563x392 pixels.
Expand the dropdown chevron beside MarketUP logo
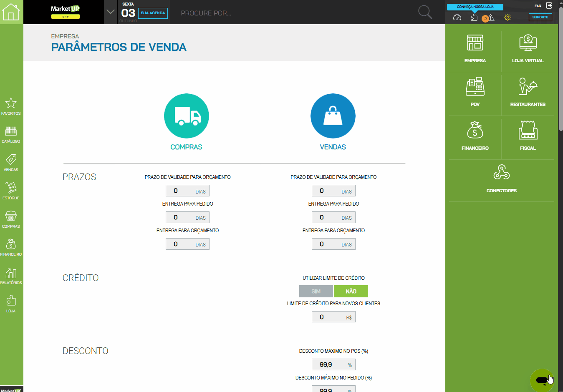[111, 12]
